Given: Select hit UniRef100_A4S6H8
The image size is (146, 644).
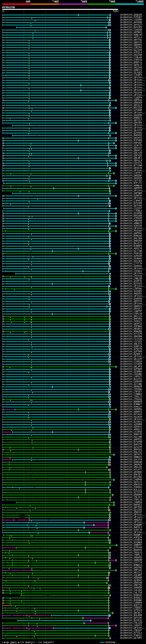Looking at the screenshot, I should pos(131,22).
